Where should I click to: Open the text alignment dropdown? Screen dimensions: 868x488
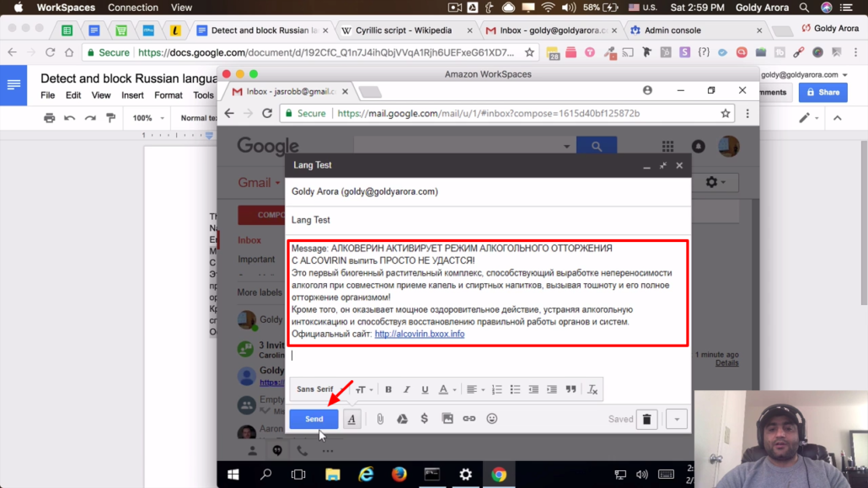click(x=475, y=389)
